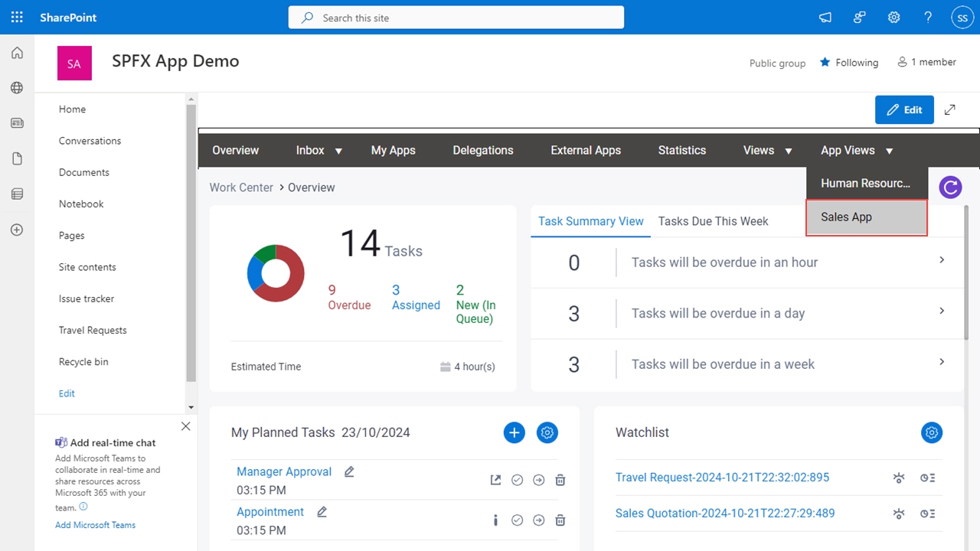
Task: Expand Tasks will be overdue in a day
Action: tap(942, 311)
